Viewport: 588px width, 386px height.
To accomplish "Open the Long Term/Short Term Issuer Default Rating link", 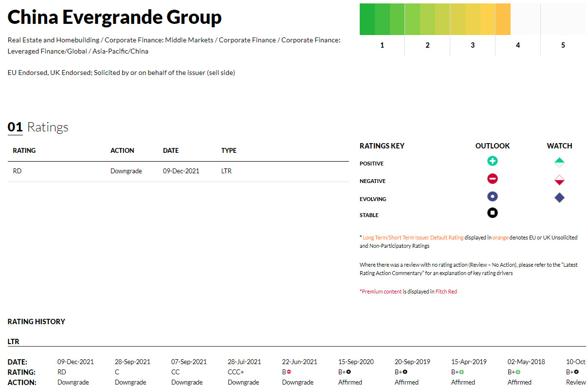I will 413,238.
